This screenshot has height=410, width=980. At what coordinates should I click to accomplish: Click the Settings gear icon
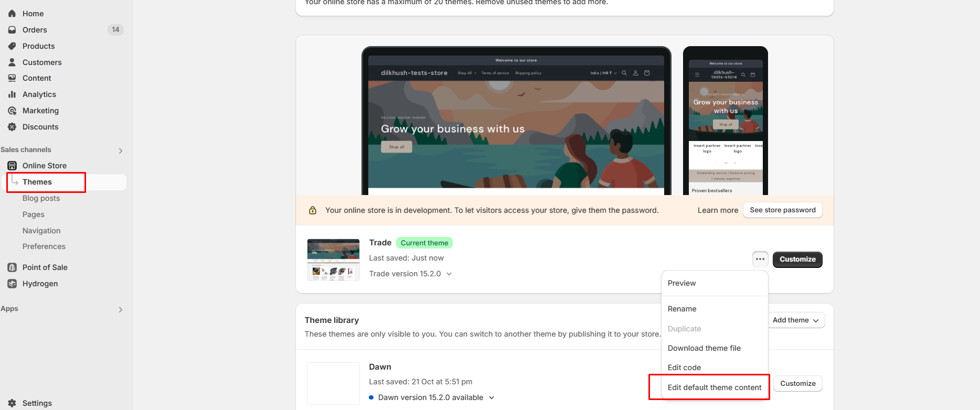(x=12, y=403)
